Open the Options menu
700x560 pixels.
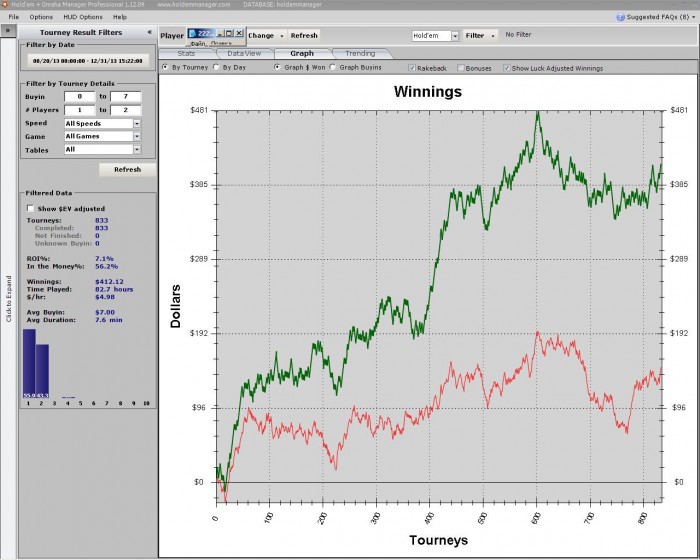click(x=41, y=17)
